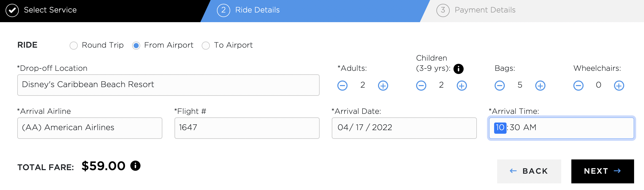Select the To Airport radio option
Screen dimensions: 644x190
pyautogui.click(x=206, y=46)
